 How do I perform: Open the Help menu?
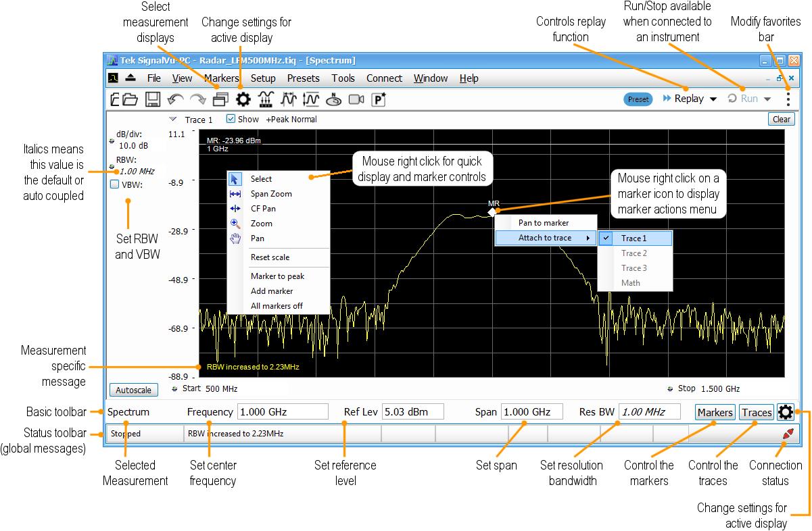pyautogui.click(x=469, y=78)
